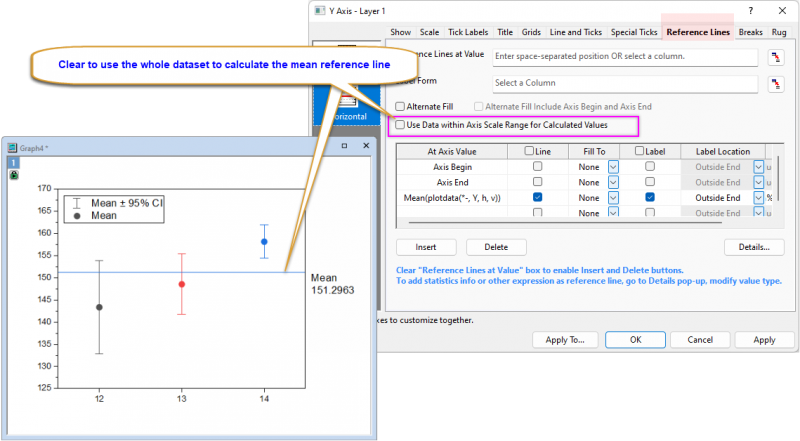Screen dimensions: 800x441
Task: Open Fill To dropdown in last table row
Action: point(613,212)
